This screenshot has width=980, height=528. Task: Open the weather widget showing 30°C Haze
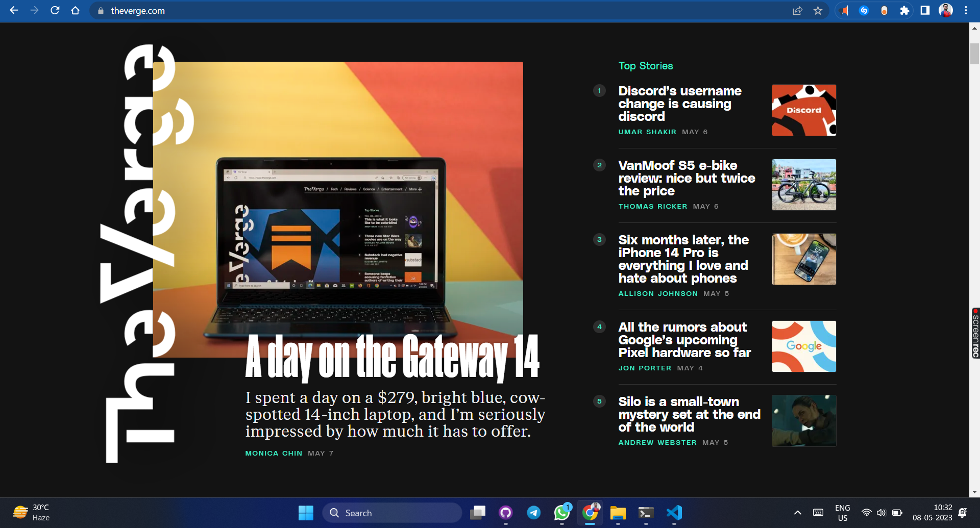tap(32, 513)
